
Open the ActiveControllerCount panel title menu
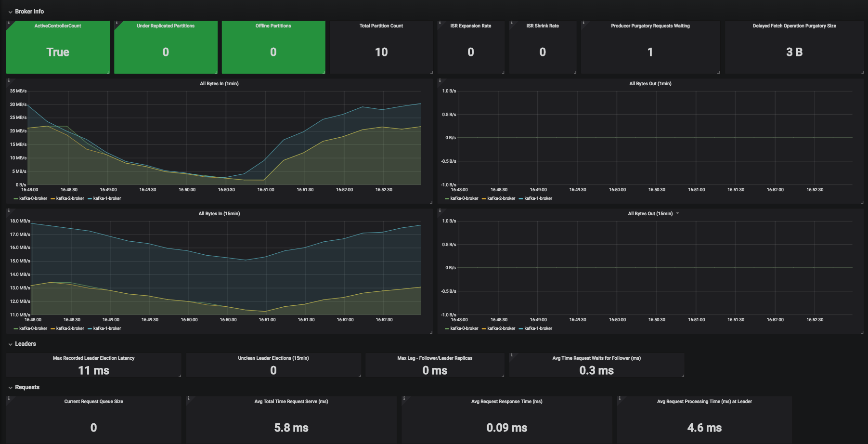coord(58,26)
